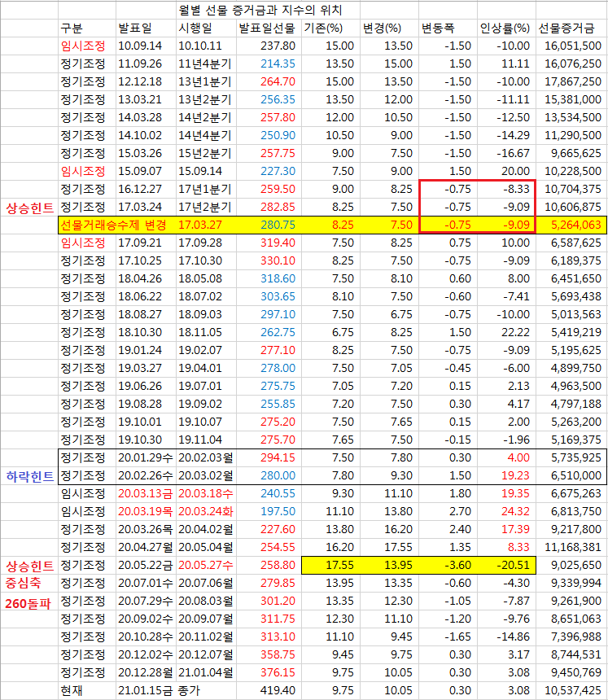Select the value 311.75

point(278,619)
